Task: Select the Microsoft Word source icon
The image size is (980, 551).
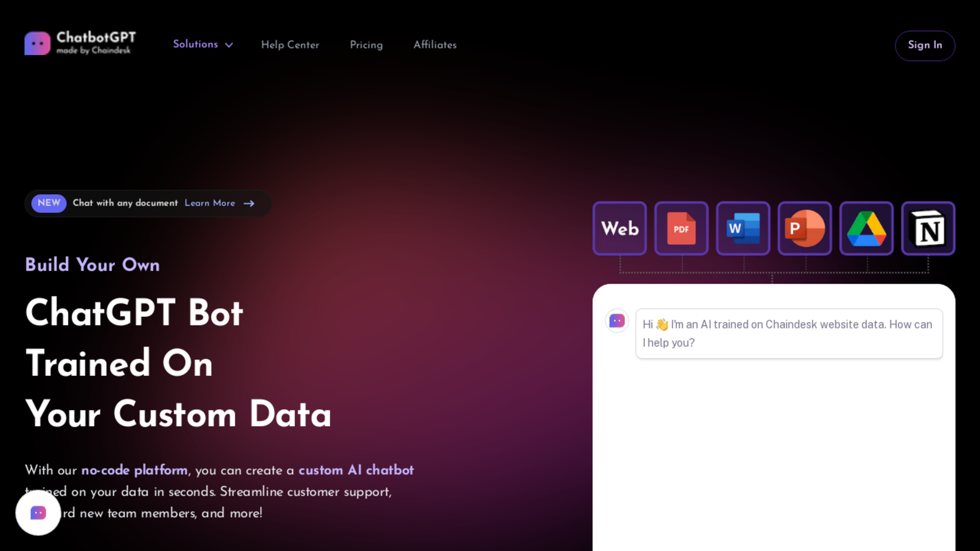Action: pos(743,228)
